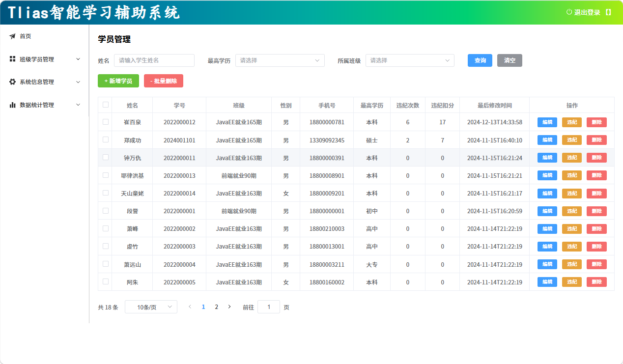Check the row checkbox for 钟万仇

pos(105,157)
